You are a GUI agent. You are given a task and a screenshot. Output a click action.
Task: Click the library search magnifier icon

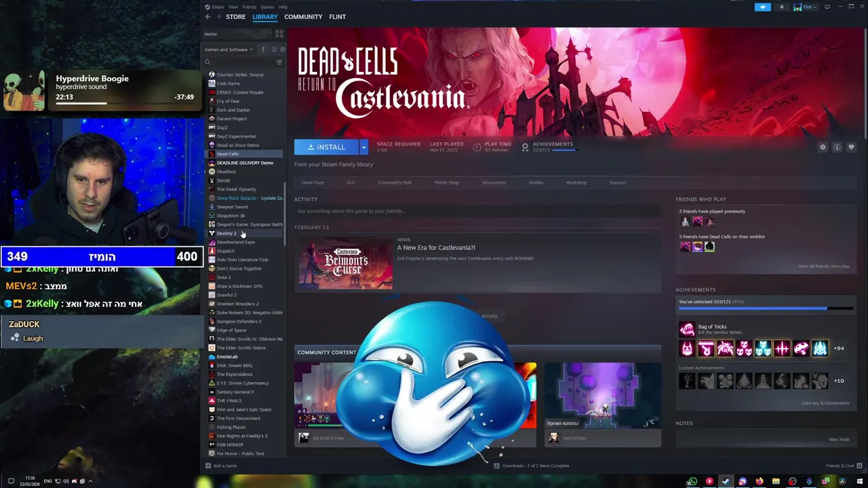point(208,62)
